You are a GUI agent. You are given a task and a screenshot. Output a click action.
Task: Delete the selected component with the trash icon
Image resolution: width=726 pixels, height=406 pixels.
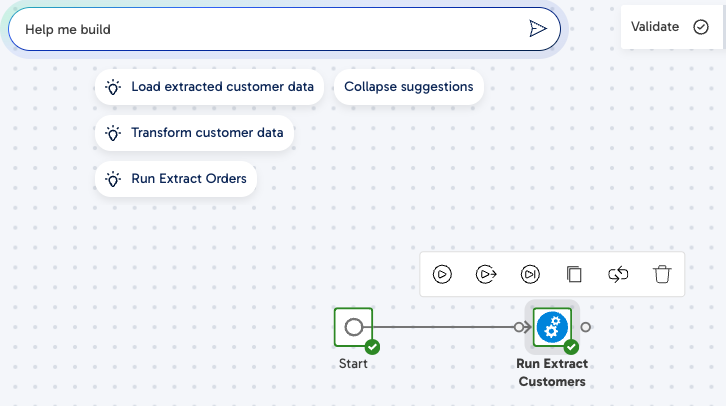coord(662,273)
